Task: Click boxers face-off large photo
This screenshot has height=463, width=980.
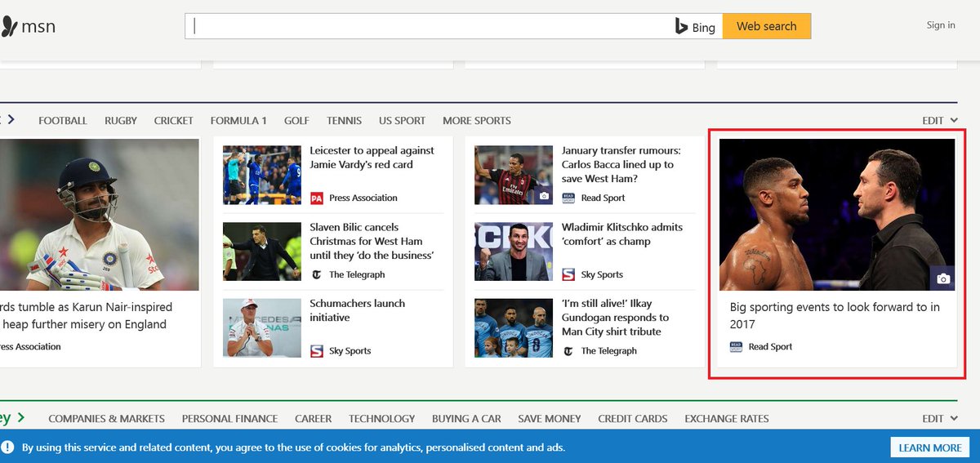Action: pyautogui.click(x=837, y=214)
